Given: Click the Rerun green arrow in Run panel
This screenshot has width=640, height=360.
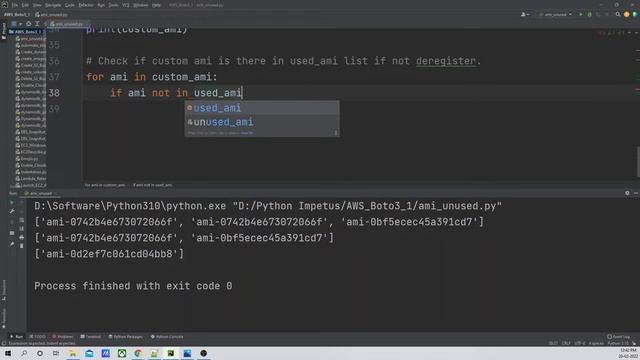Looking at the screenshot, I should tap(12, 202).
